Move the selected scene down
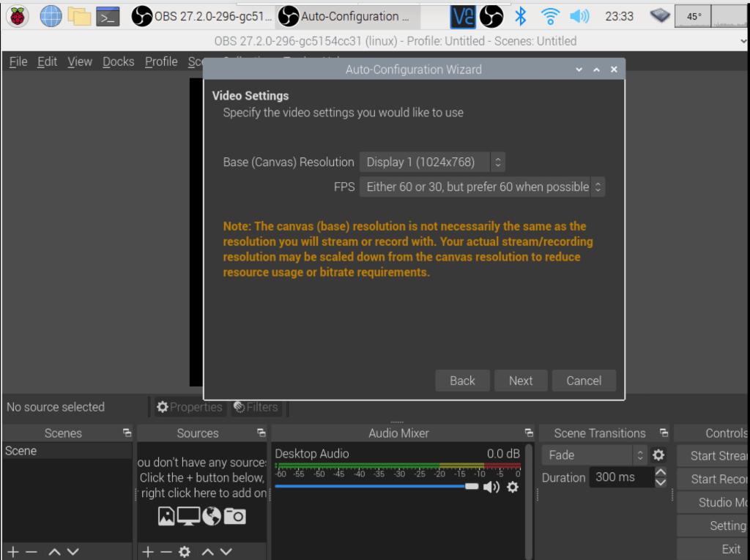Image resolution: width=750 pixels, height=560 pixels. pos(73,551)
